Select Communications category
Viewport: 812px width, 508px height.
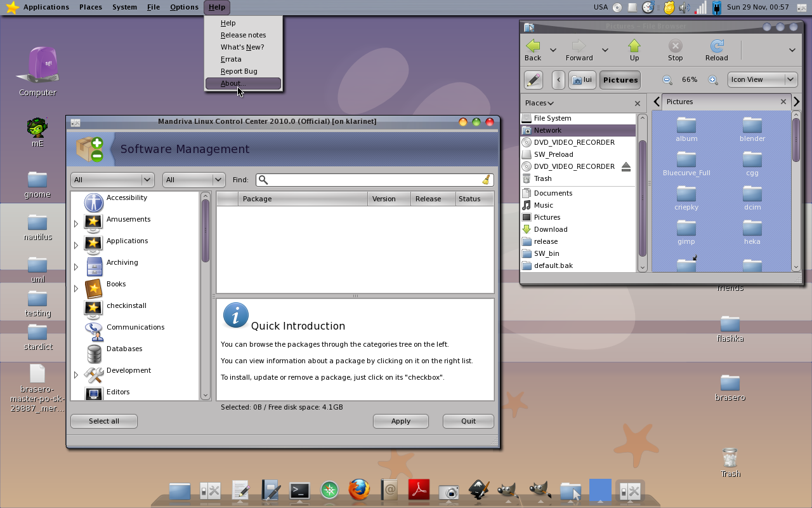point(135,327)
